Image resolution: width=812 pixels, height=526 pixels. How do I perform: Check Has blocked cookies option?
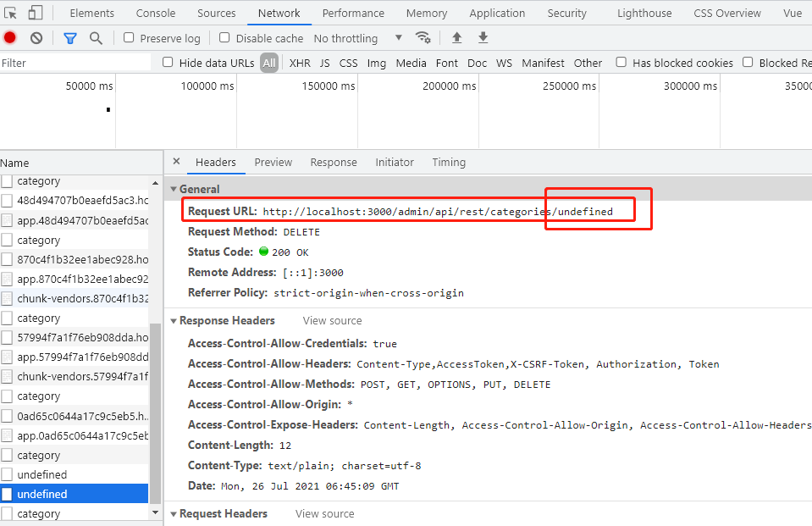click(621, 62)
